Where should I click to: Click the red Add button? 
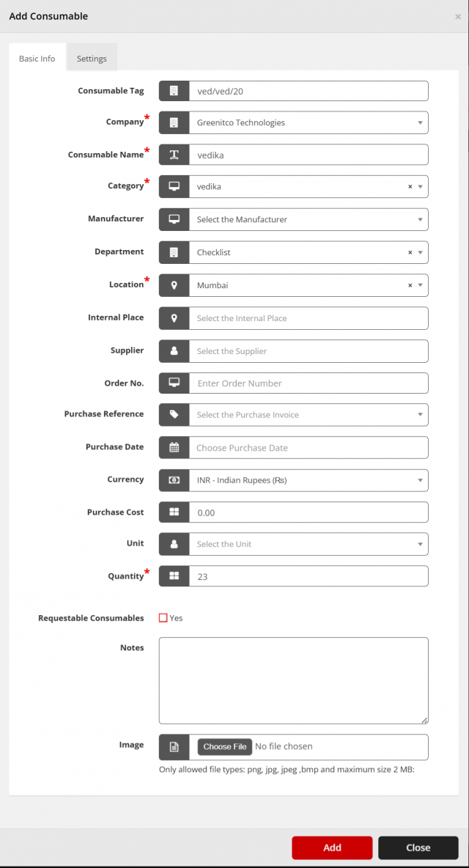coord(333,847)
